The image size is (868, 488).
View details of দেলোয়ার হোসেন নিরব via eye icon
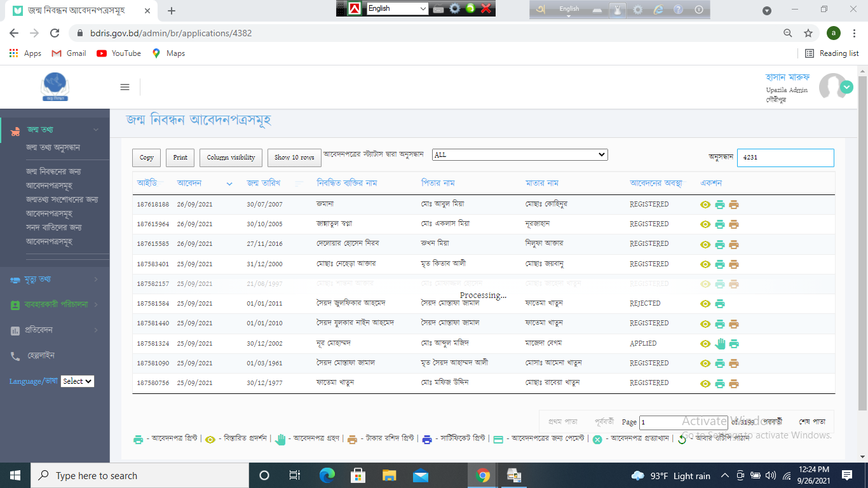[x=705, y=245]
